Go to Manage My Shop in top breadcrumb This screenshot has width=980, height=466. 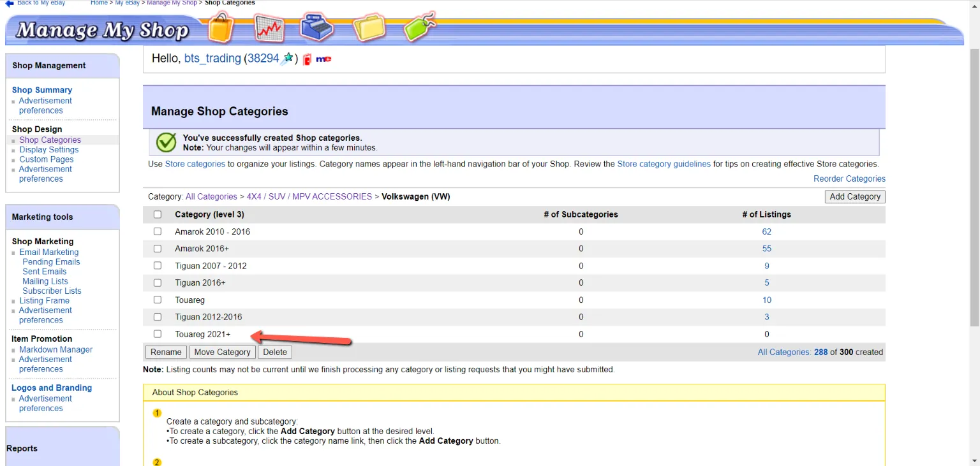pos(172,3)
